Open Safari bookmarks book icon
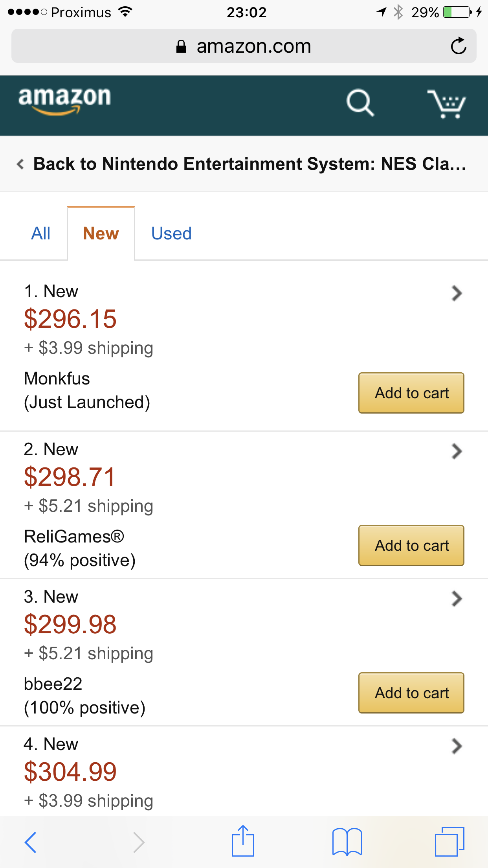Image resolution: width=488 pixels, height=868 pixels. [347, 842]
